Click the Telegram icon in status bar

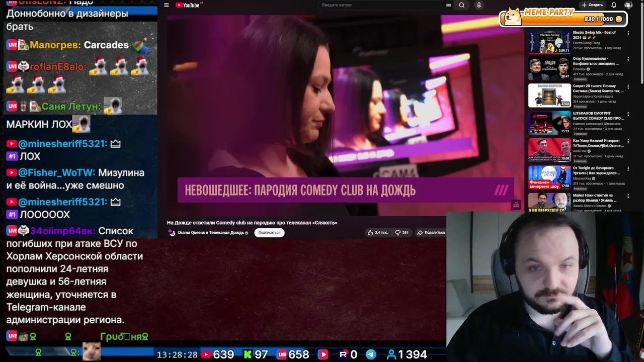click(371, 354)
